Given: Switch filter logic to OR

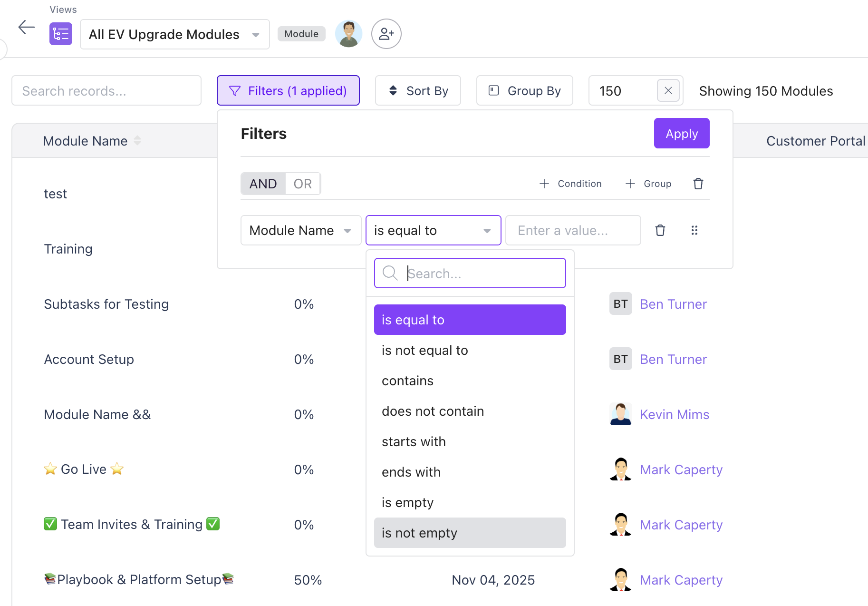Looking at the screenshot, I should [x=302, y=184].
